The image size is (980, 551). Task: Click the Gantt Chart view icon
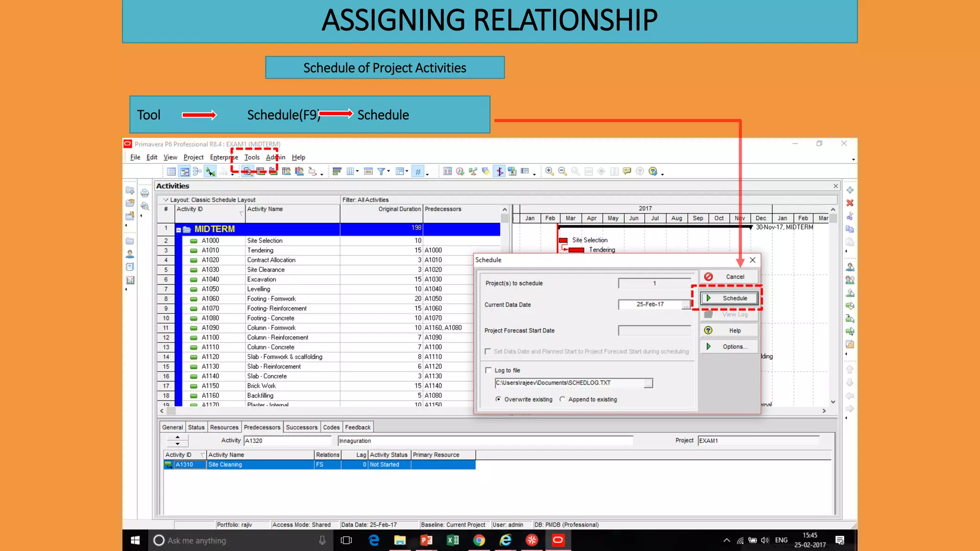185,171
